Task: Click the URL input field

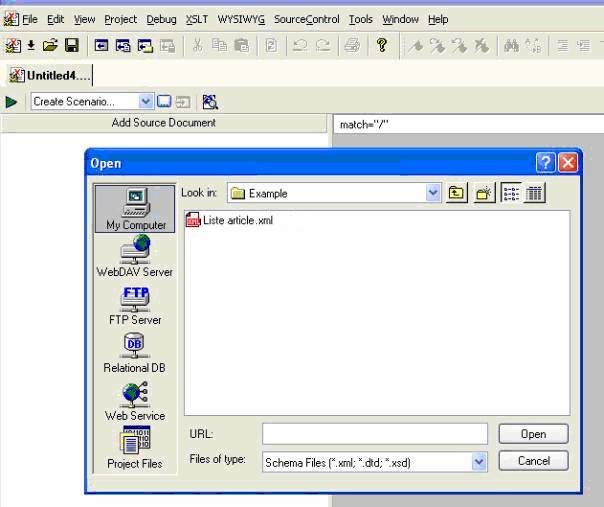Action: 375,434
